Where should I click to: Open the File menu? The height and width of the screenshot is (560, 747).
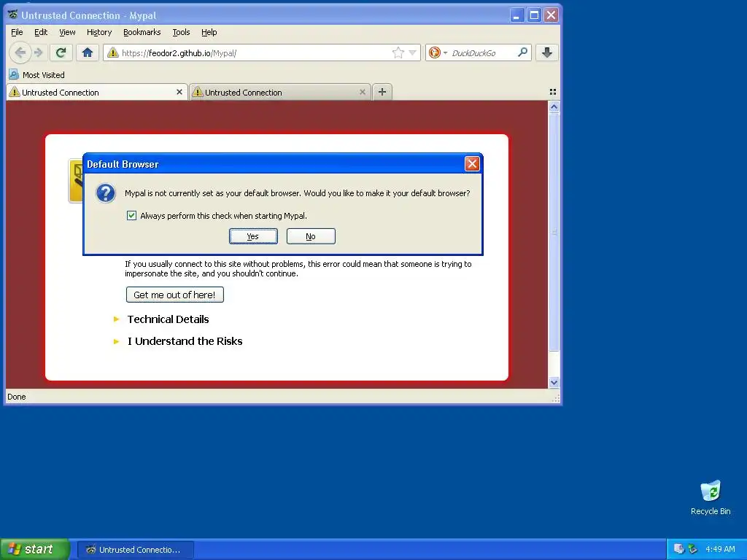(x=17, y=32)
